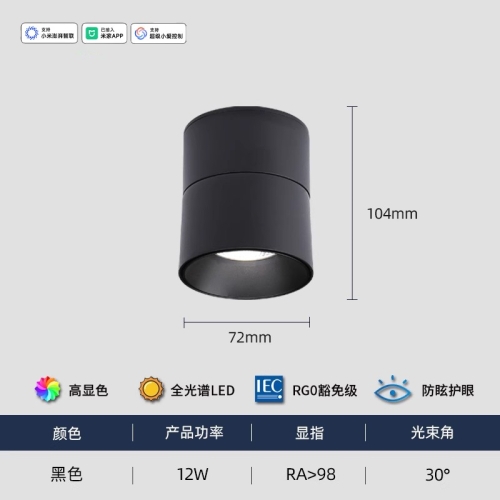The width and height of the screenshot is (500, 500).
Task: Click the 104mm height dimension label
Action: [x=392, y=214]
